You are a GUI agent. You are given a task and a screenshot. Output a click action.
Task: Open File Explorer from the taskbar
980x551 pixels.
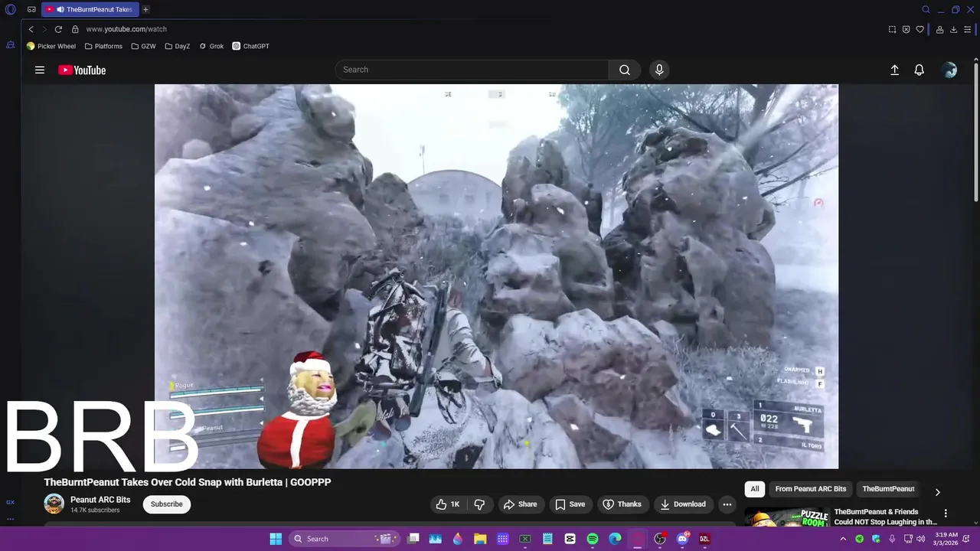tap(480, 539)
